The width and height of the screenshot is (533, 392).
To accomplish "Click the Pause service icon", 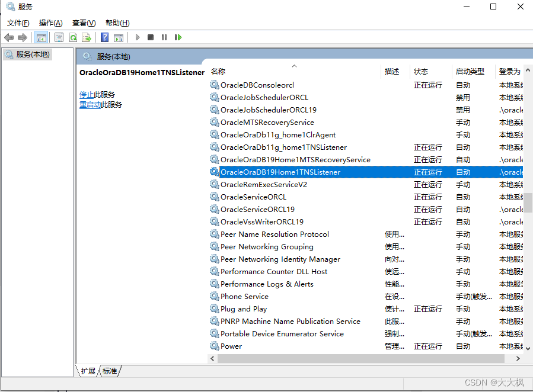I will pyautogui.click(x=164, y=37).
